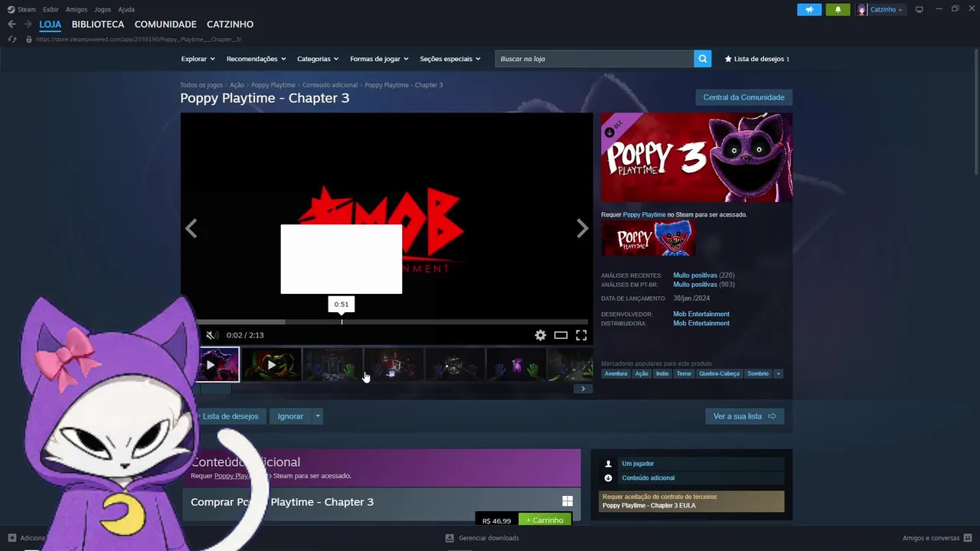Open video settings gear
Viewport: 980px width, 551px height.
click(x=541, y=335)
